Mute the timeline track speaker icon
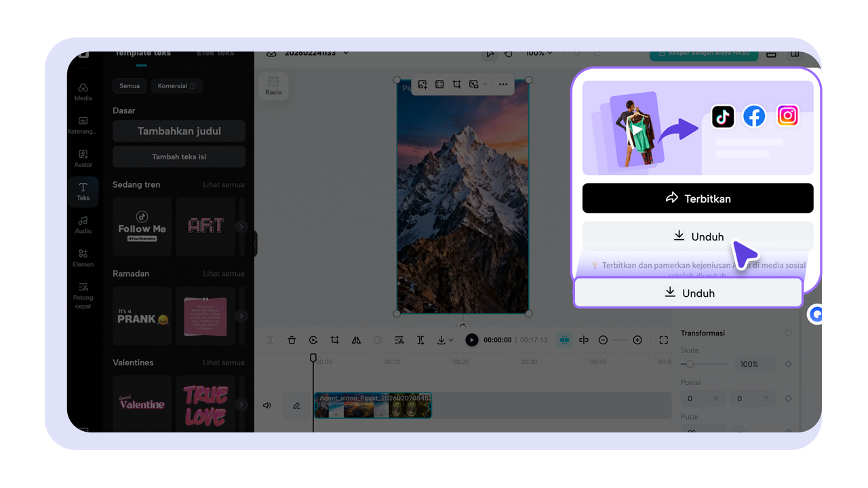Image resolution: width=868 pixels, height=488 pixels. (x=267, y=405)
